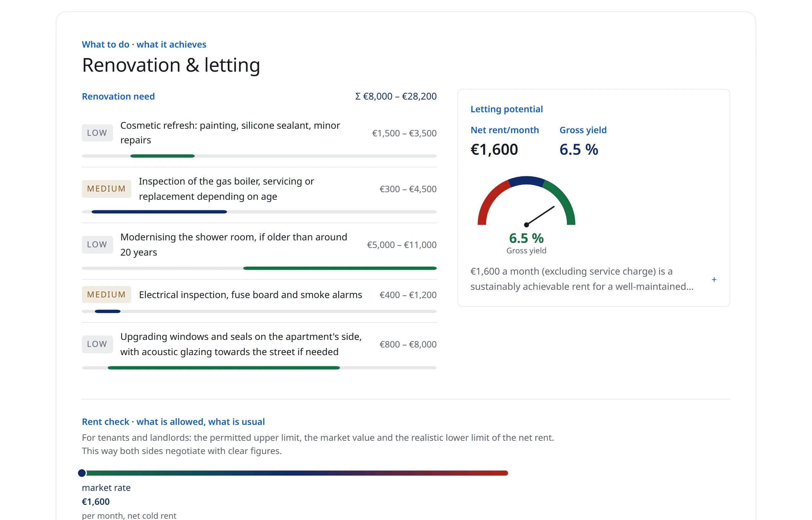Click the €5,000 – €11,000 cost range
The height and width of the screenshot is (520, 812).
(402, 244)
